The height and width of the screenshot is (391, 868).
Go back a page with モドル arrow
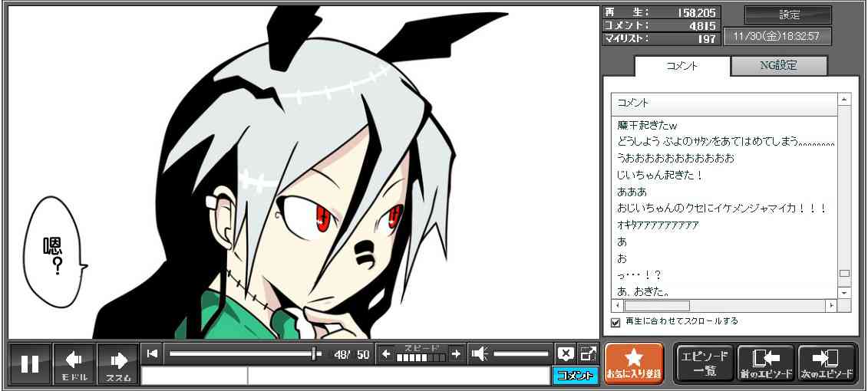(74, 363)
